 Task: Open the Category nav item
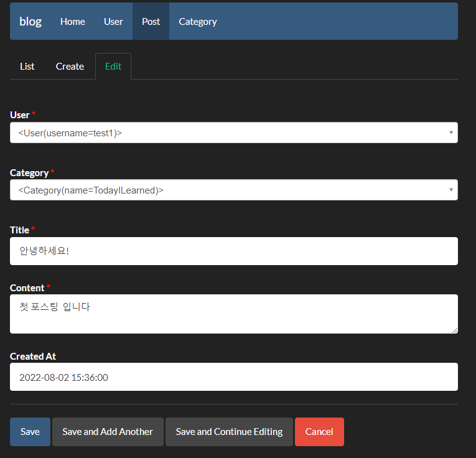coord(198,22)
